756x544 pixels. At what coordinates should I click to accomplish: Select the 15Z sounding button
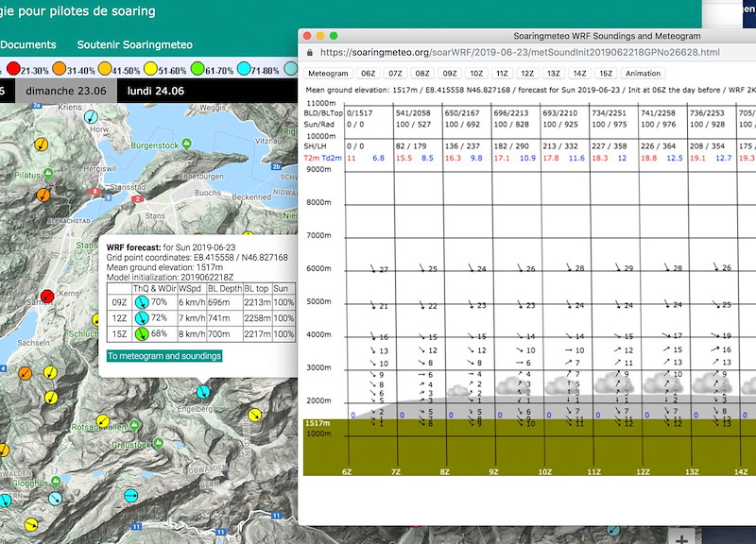pyautogui.click(x=606, y=74)
